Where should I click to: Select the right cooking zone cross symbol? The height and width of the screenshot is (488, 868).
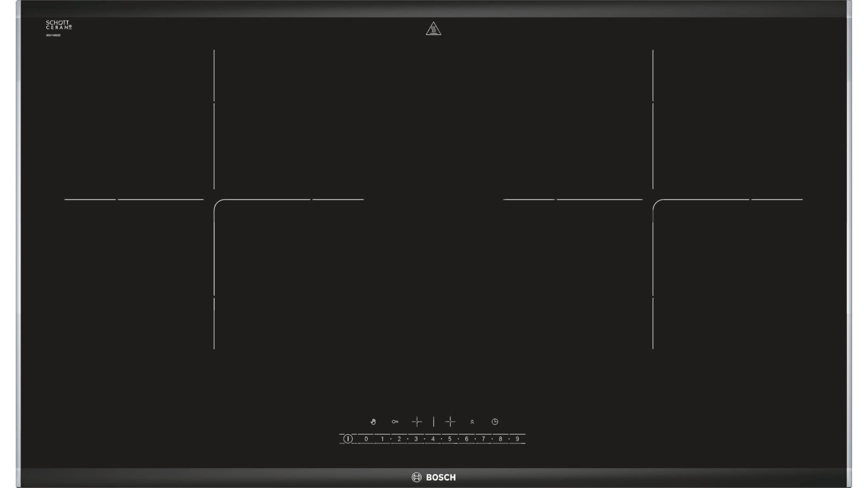(450, 421)
